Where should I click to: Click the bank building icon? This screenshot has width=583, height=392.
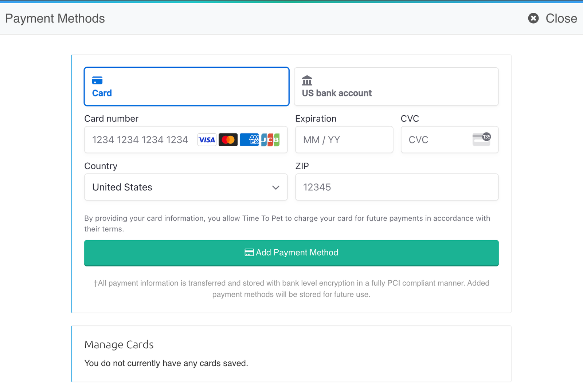click(307, 80)
